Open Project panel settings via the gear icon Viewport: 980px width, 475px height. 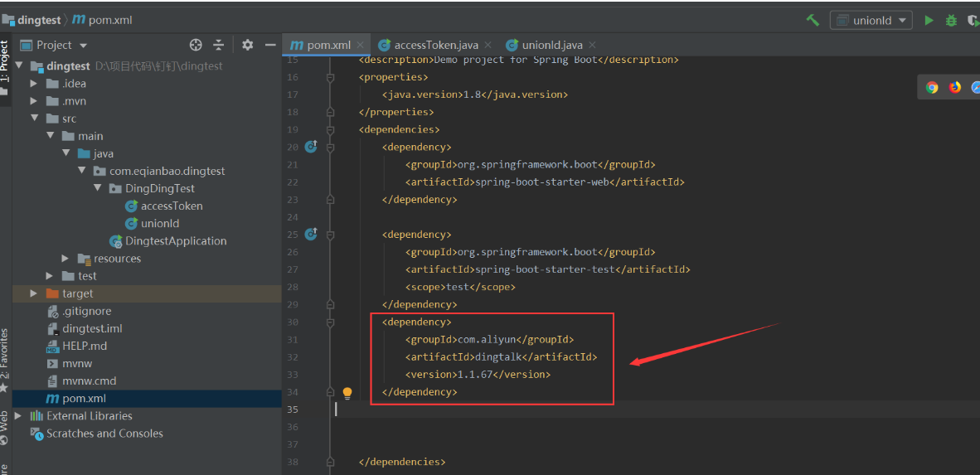point(248,45)
